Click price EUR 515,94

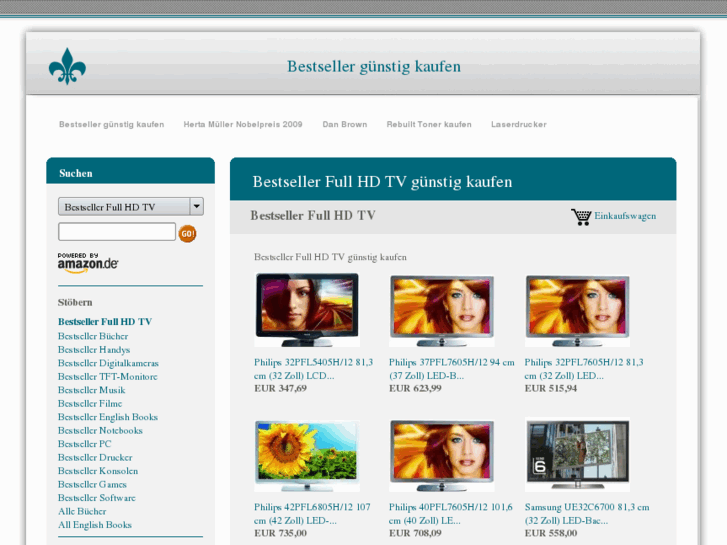[551, 388]
